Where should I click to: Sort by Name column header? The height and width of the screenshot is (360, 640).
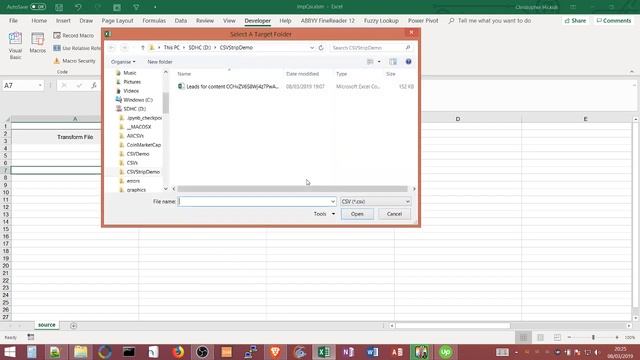pyautogui.click(x=184, y=74)
